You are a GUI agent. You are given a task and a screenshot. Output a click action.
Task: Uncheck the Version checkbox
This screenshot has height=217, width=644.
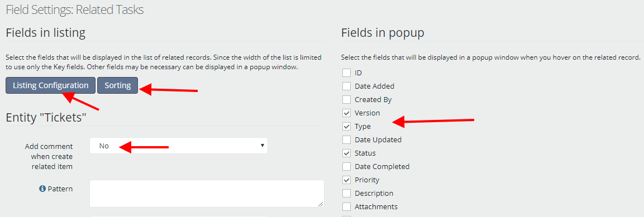pos(347,113)
